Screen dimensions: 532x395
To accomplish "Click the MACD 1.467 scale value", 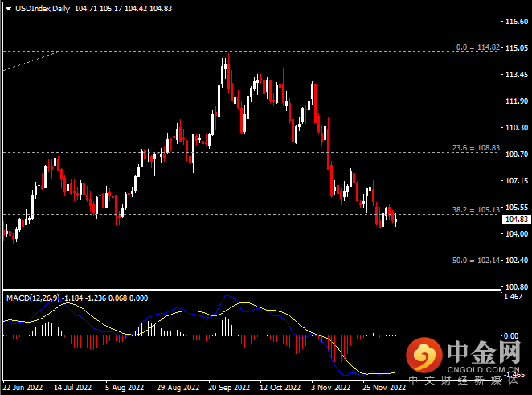I will (x=513, y=298).
